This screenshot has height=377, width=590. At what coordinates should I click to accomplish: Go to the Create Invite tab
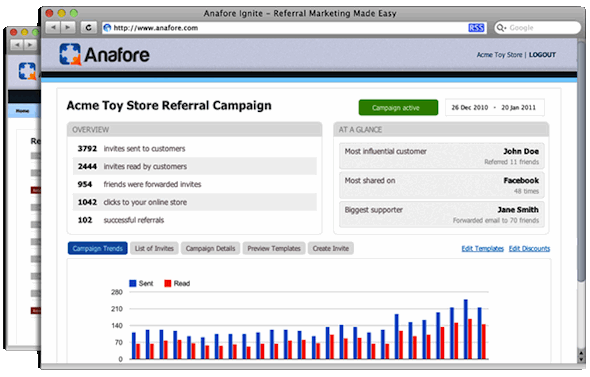click(x=331, y=248)
